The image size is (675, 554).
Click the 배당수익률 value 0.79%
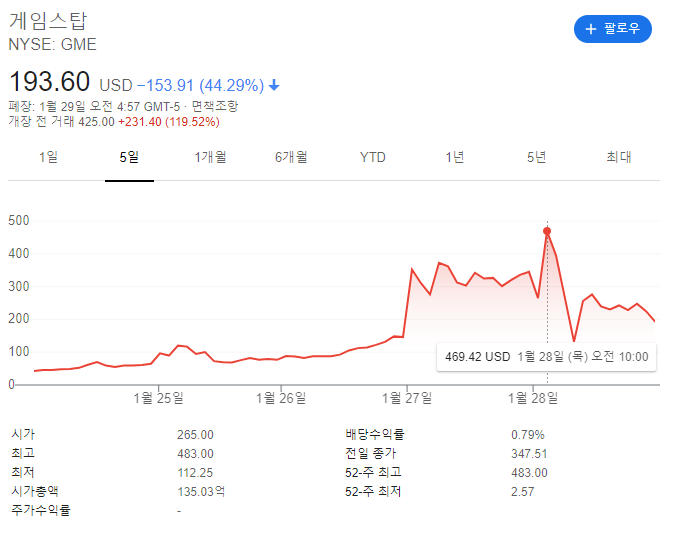pyautogui.click(x=528, y=435)
